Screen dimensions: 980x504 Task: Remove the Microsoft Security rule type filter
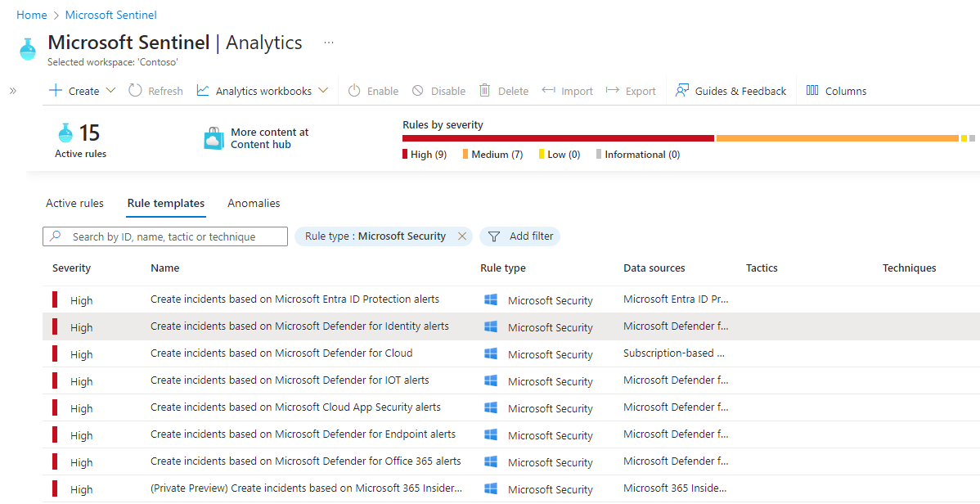coord(461,236)
